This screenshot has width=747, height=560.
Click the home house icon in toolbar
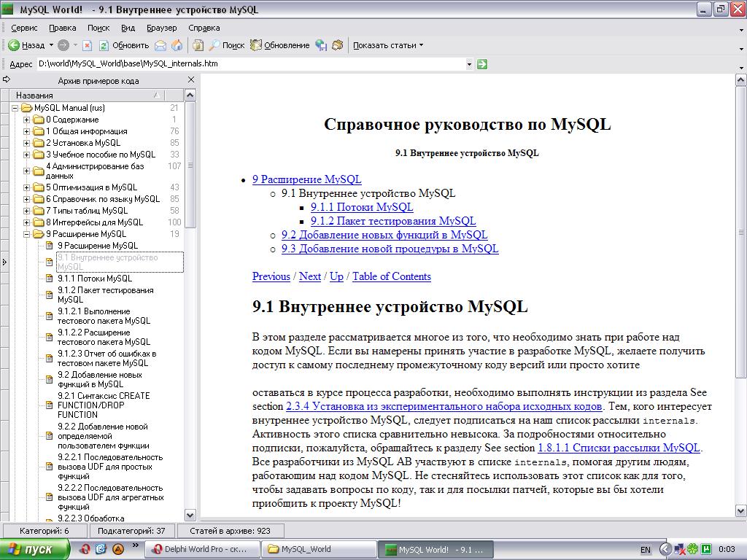coord(177,45)
